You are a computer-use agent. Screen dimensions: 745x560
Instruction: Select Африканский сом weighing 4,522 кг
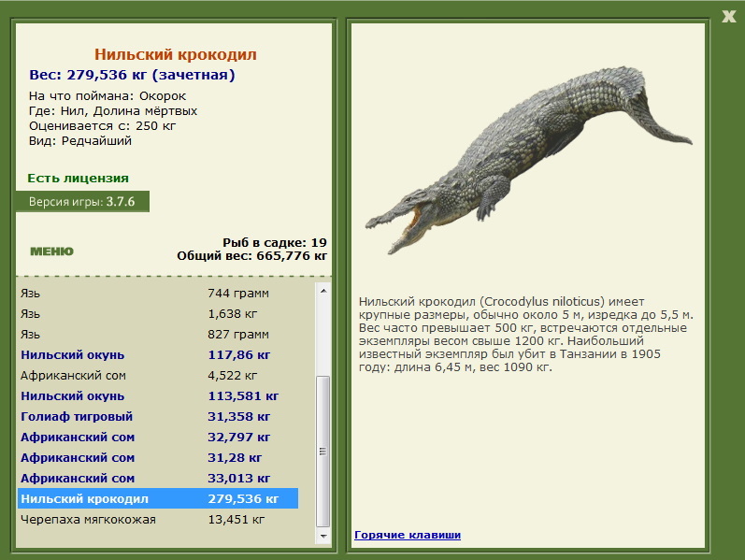pyautogui.click(x=158, y=376)
